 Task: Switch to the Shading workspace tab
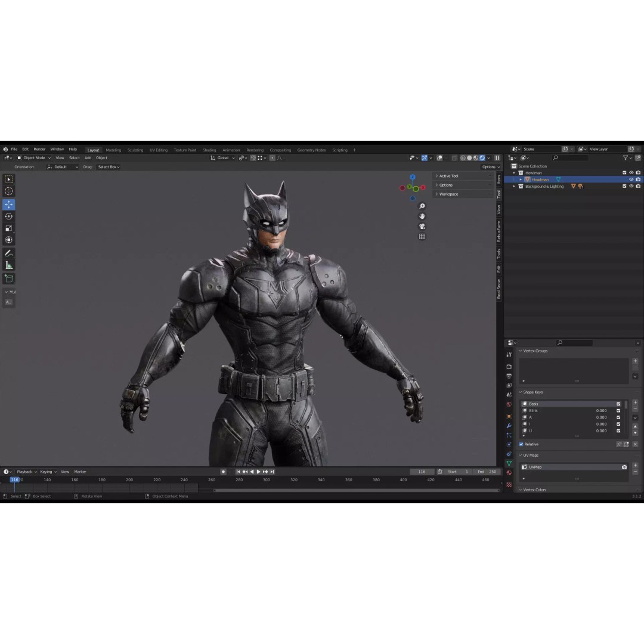(x=209, y=150)
